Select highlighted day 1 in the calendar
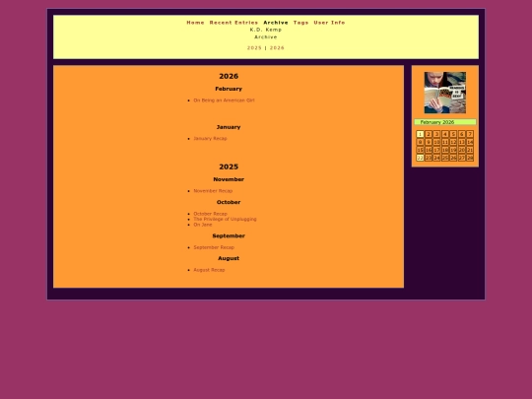The width and height of the screenshot is (532, 399). pos(420,134)
